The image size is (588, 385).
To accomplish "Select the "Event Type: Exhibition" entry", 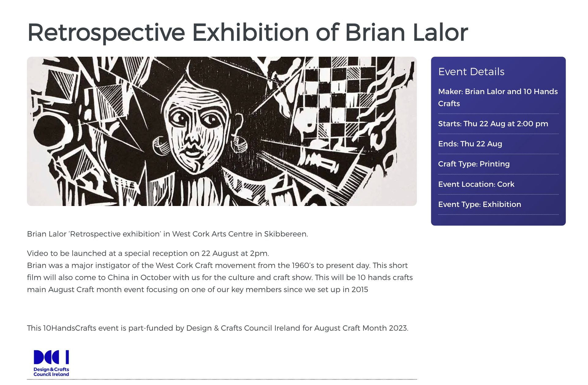I will pos(479,204).
